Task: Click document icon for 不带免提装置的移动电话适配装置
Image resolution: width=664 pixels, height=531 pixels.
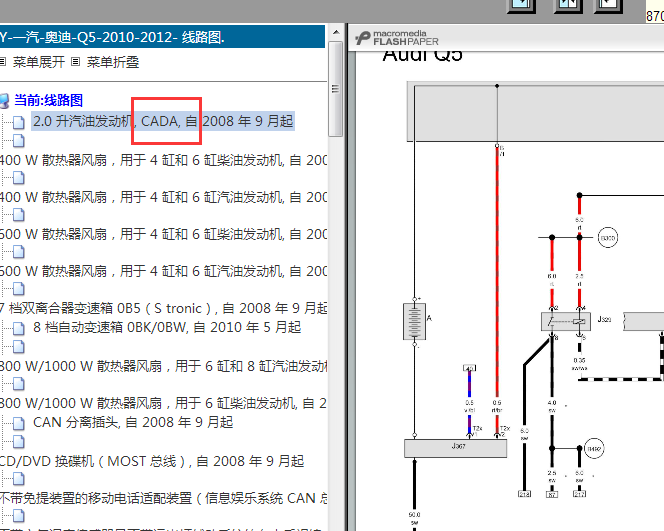Action: point(18,479)
